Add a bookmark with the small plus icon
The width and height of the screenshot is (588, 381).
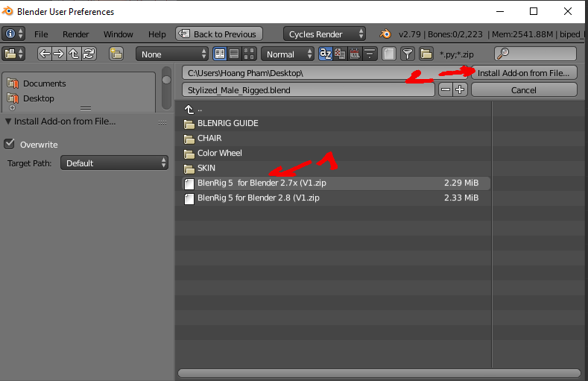[x=13, y=108]
